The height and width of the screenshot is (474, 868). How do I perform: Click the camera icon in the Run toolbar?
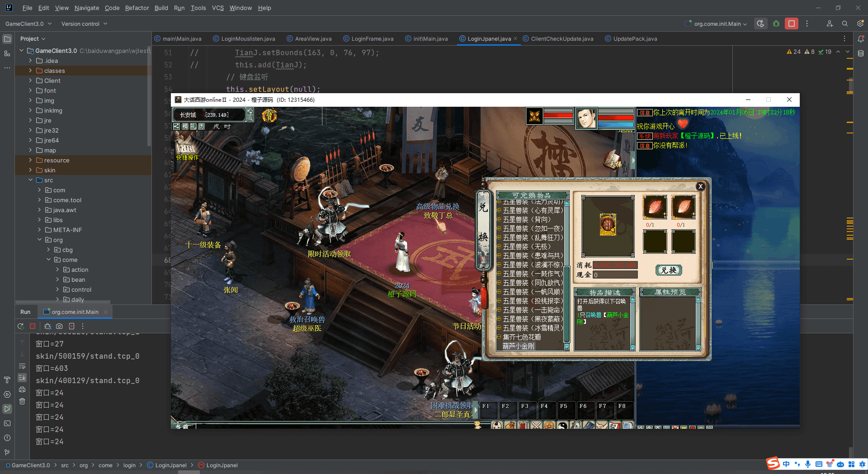[x=59, y=326]
